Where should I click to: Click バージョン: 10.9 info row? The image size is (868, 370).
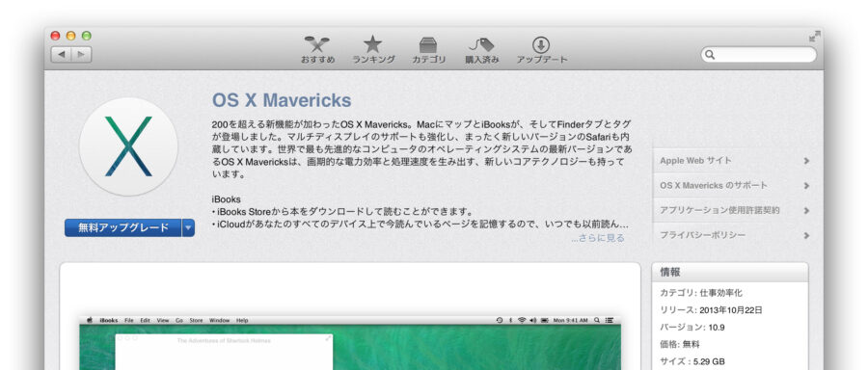(692, 328)
